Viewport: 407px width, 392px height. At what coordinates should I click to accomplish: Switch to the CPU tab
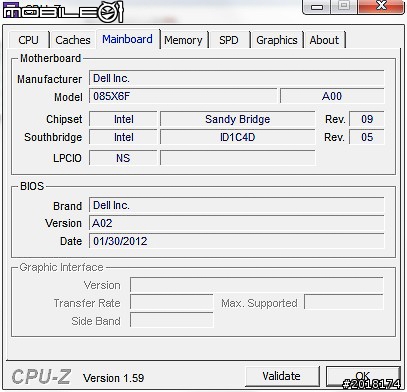click(x=29, y=40)
